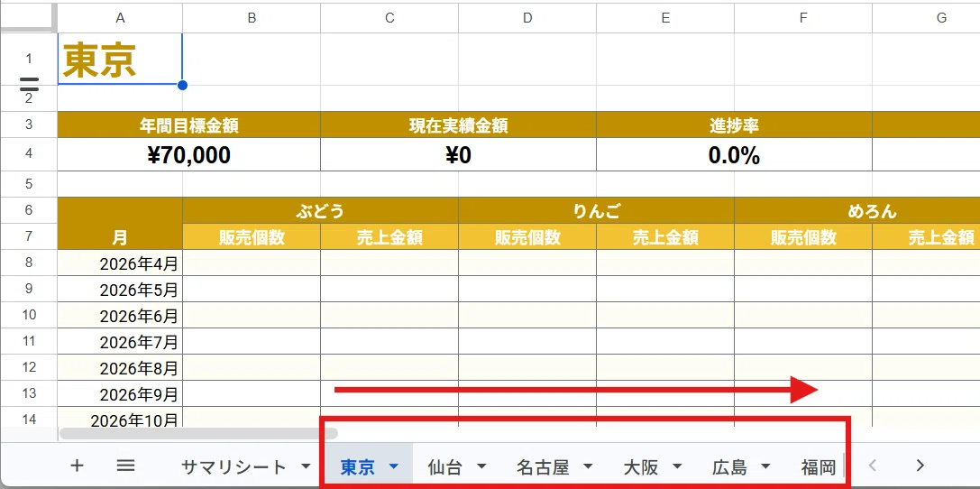This screenshot has width=980, height=489.
Task: Select row 1 header
Action: [29, 59]
